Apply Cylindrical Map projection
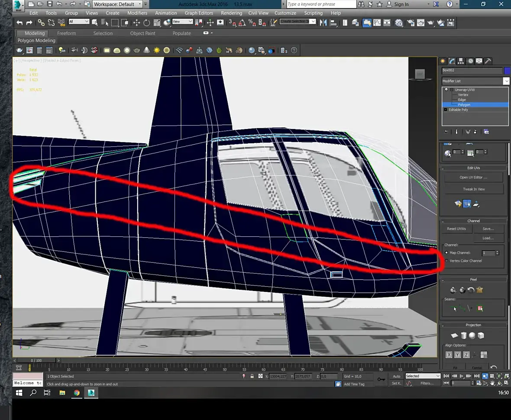511x420 pixels. tap(463, 336)
